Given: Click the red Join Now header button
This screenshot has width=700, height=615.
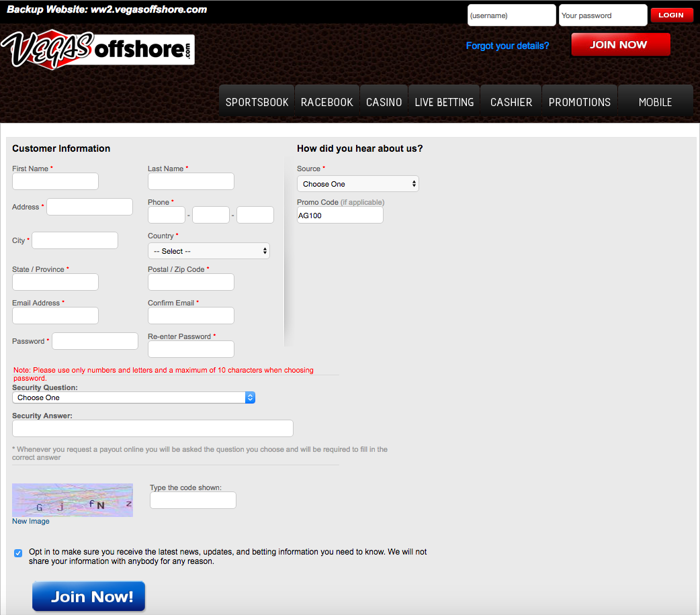Looking at the screenshot, I should pos(621,44).
